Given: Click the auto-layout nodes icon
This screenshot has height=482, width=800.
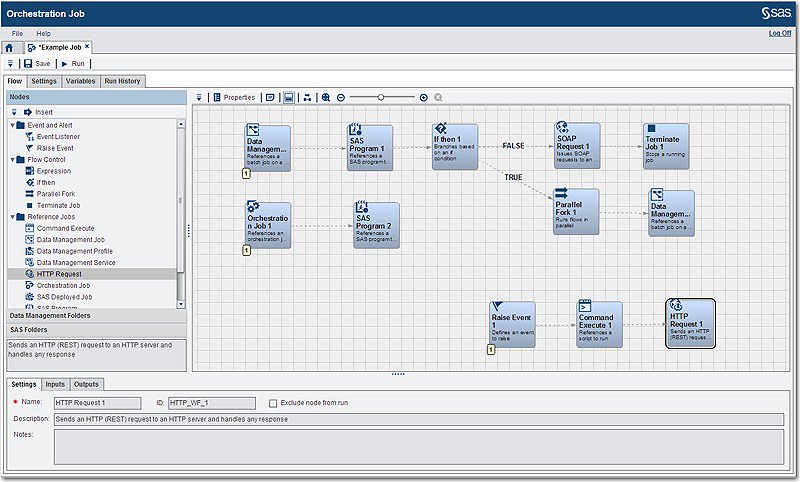Looking at the screenshot, I should (x=307, y=97).
